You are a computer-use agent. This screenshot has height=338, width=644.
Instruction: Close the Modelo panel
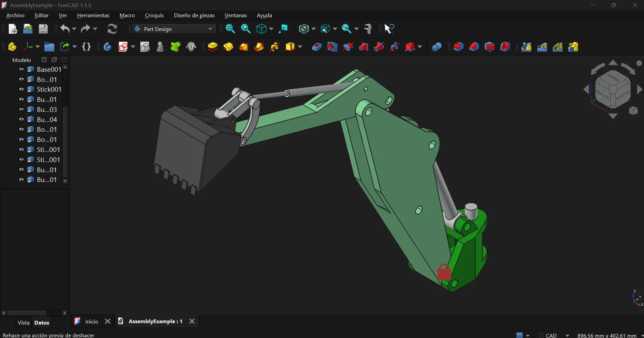[64, 60]
